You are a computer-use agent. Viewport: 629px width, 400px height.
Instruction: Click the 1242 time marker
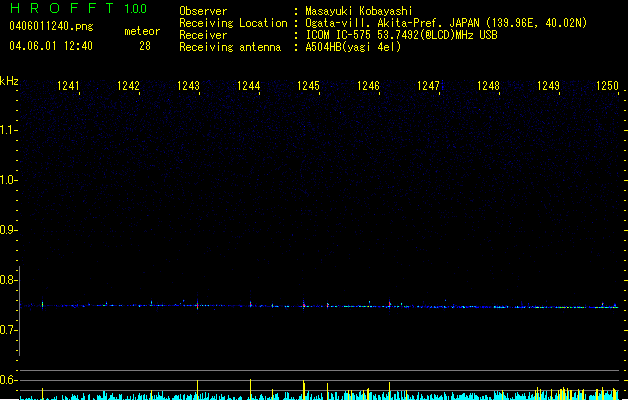coord(128,86)
